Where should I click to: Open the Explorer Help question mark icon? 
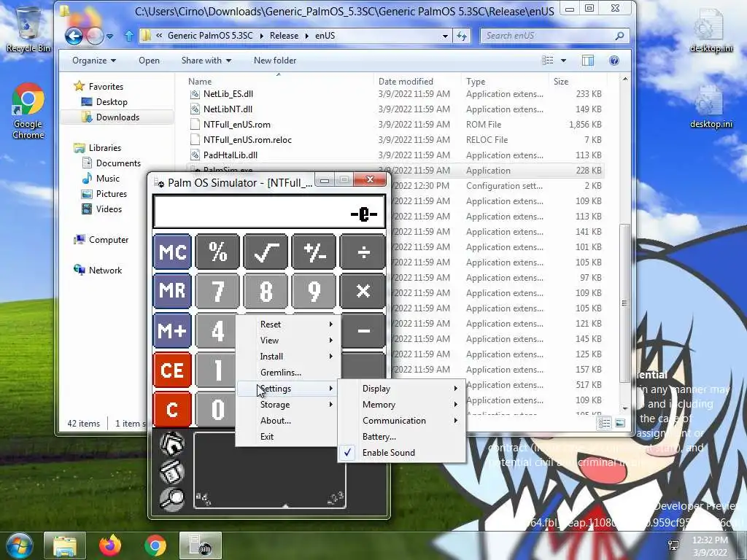(614, 61)
